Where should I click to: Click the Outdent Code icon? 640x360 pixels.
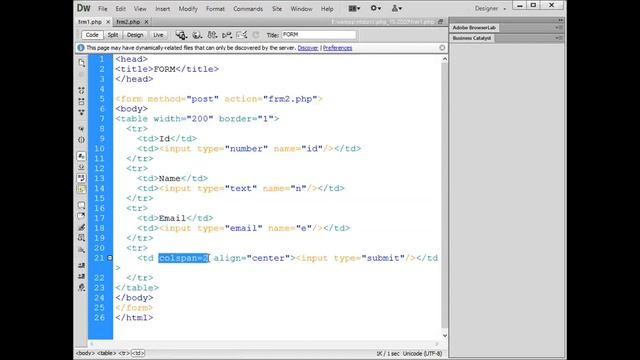[x=82, y=276]
